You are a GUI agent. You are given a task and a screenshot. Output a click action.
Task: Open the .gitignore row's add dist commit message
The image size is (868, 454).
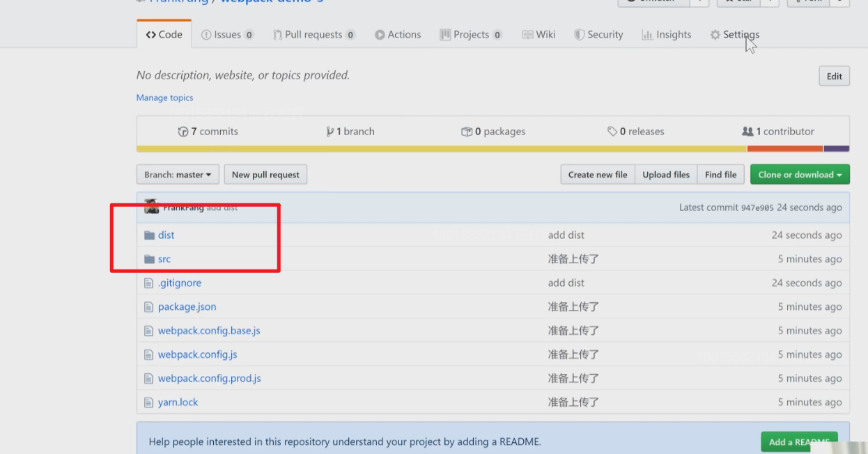coord(566,283)
